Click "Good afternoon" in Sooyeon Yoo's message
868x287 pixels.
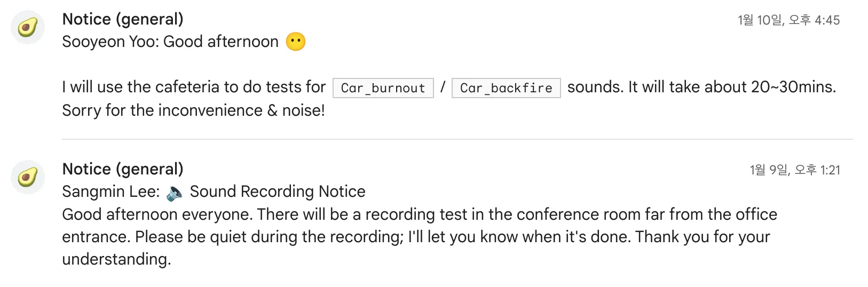[x=220, y=42]
